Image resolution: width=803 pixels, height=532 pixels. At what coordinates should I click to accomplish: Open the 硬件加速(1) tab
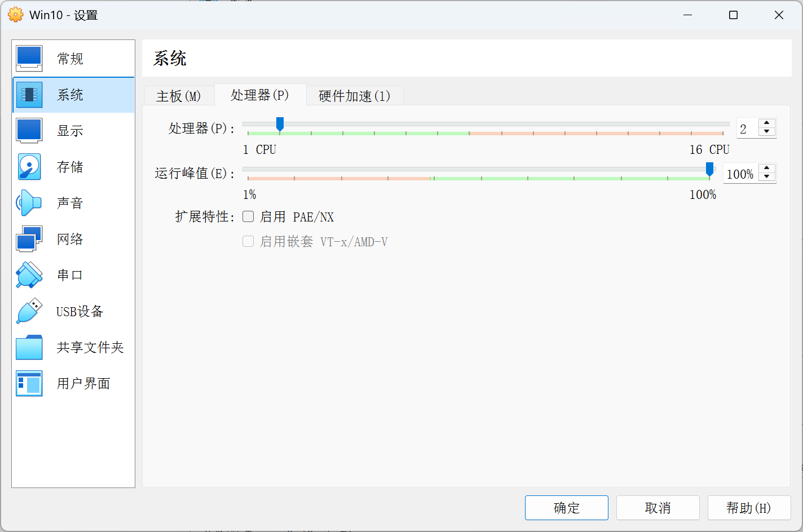354,96
